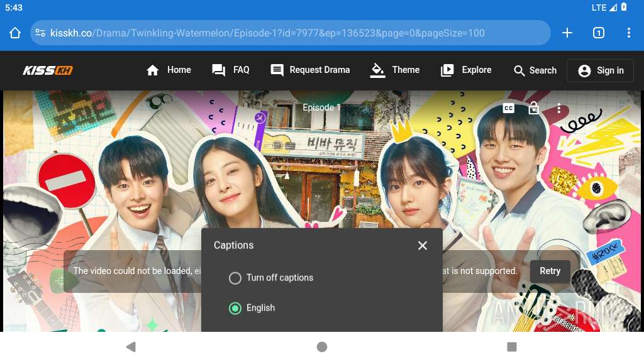This screenshot has width=644, height=362.
Task: Open the tab switcher showing 1 tab
Action: tap(599, 33)
